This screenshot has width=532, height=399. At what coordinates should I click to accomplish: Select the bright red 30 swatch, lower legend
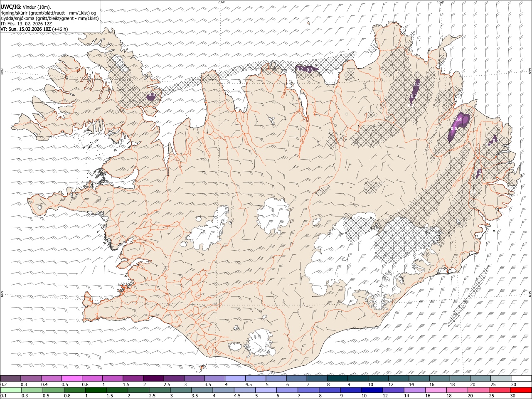[520, 390]
